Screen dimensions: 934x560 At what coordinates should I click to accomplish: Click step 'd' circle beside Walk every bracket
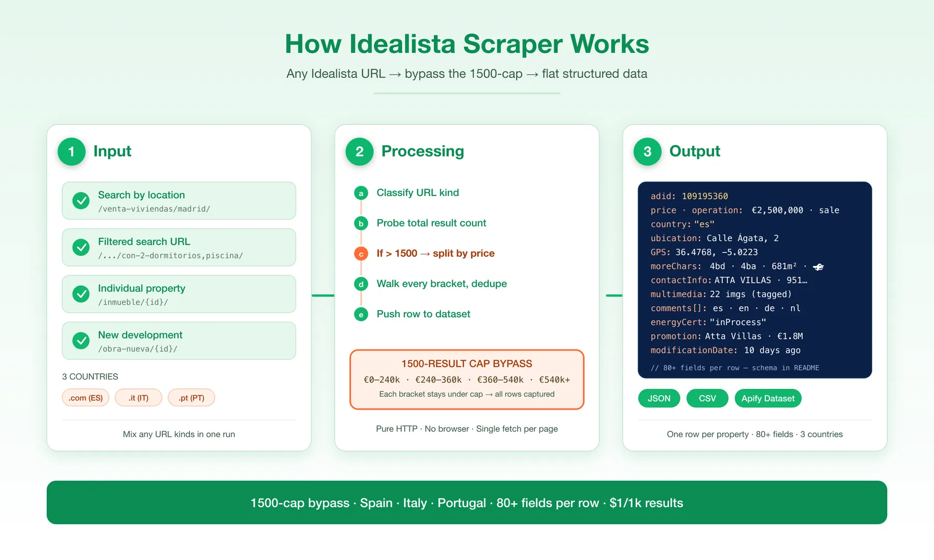click(x=361, y=284)
